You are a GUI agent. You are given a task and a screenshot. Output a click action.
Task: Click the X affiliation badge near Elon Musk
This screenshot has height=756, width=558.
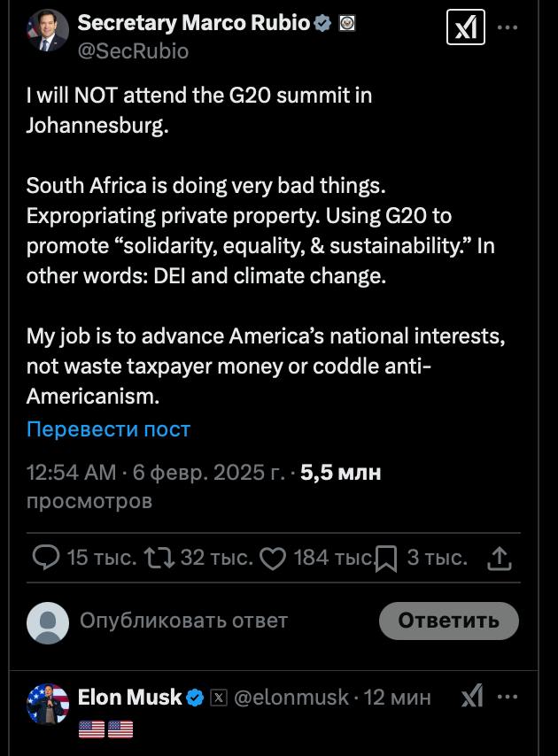(x=218, y=698)
